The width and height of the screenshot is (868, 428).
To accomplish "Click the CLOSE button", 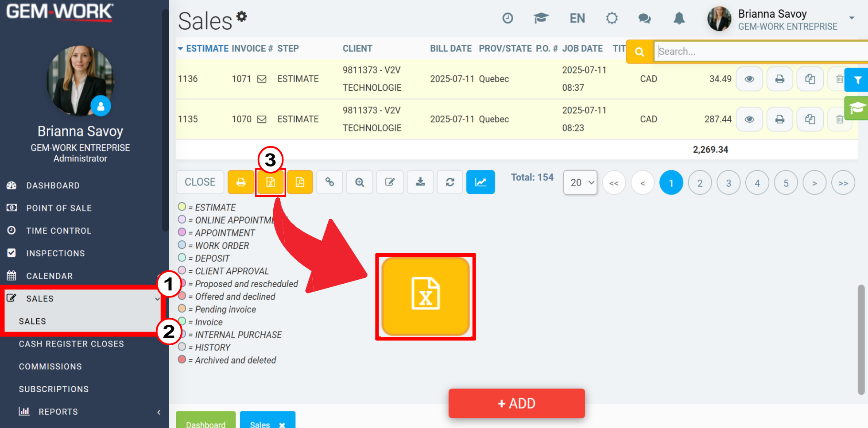I will click(x=200, y=182).
